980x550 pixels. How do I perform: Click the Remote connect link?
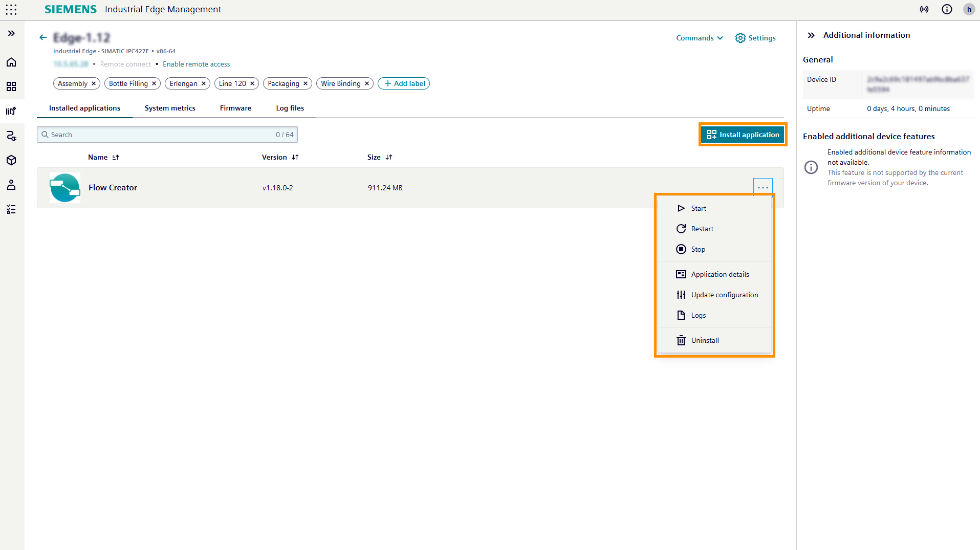[125, 64]
